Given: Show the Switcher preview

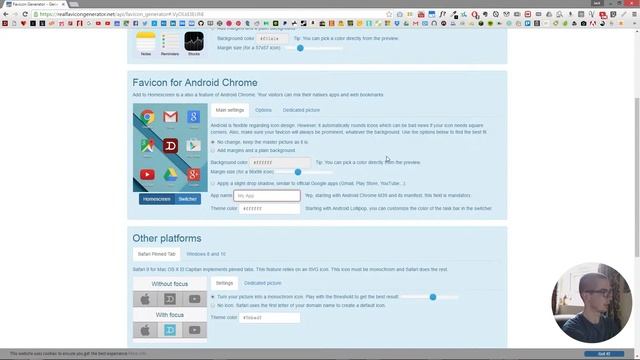Looking at the screenshot, I should point(188,199).
